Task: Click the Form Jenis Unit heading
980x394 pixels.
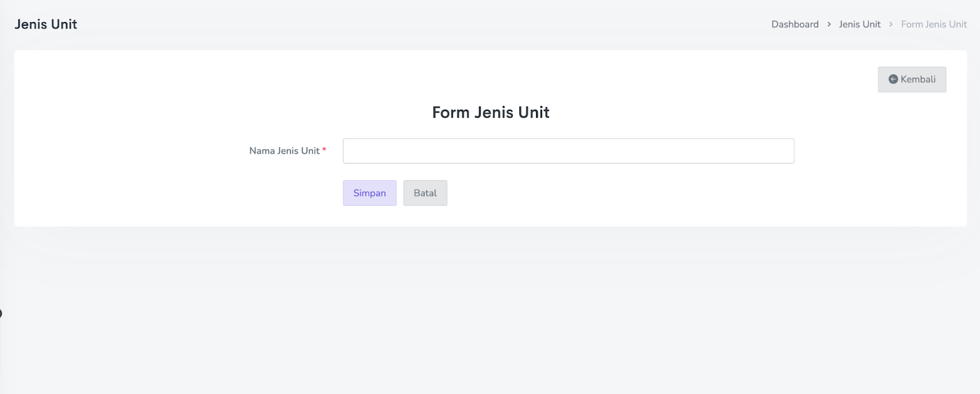Action: click(x=491, y=113)
